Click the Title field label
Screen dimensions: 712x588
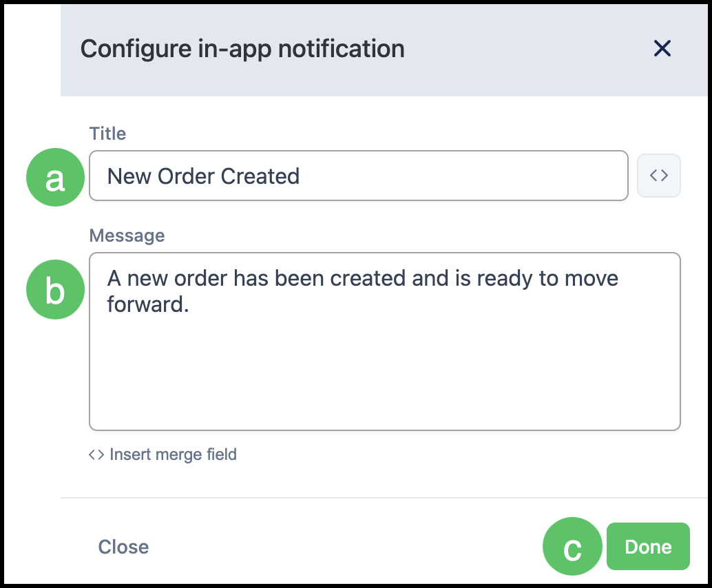pos(107,134)
